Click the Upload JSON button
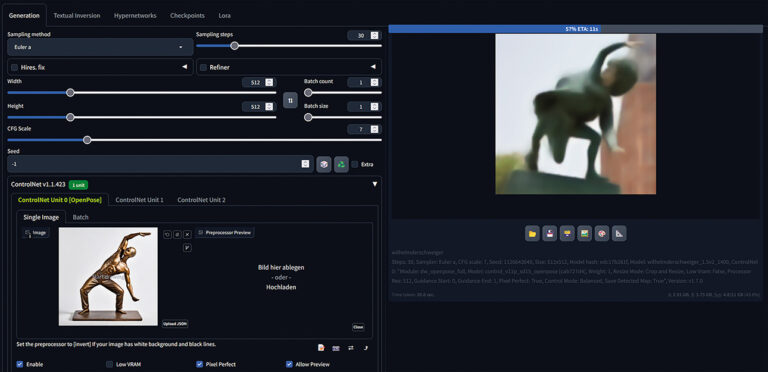768x372 pixels. point(175,324)
